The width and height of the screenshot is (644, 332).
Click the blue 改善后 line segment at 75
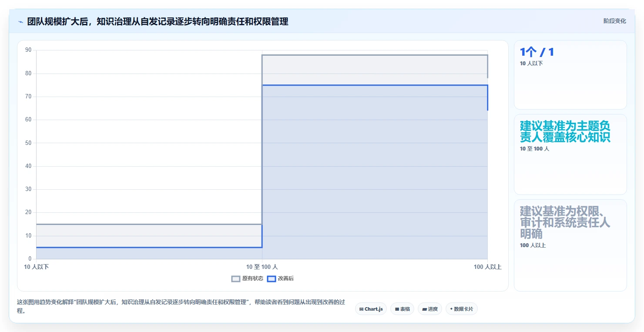click(x=375, y=85)
